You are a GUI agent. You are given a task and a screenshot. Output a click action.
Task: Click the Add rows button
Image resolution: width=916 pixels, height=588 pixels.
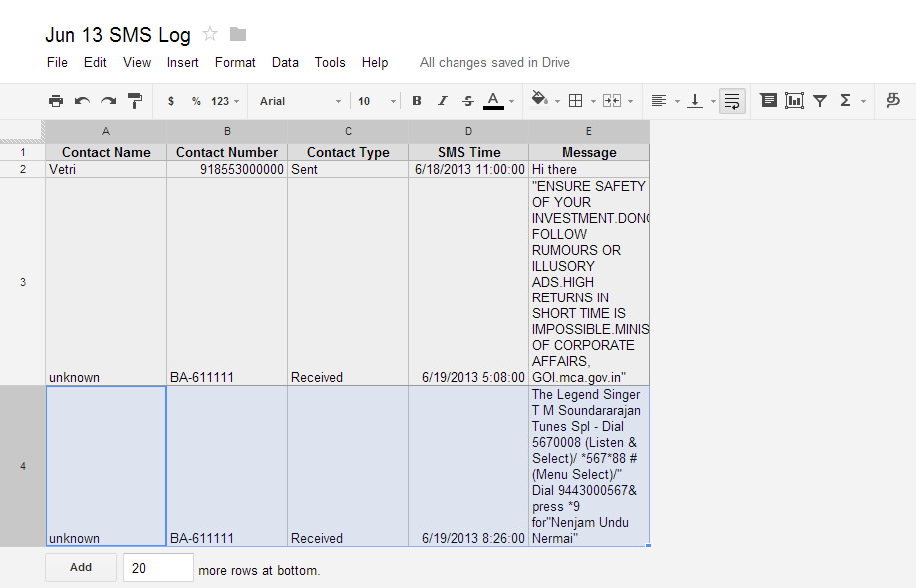[81, 568]
